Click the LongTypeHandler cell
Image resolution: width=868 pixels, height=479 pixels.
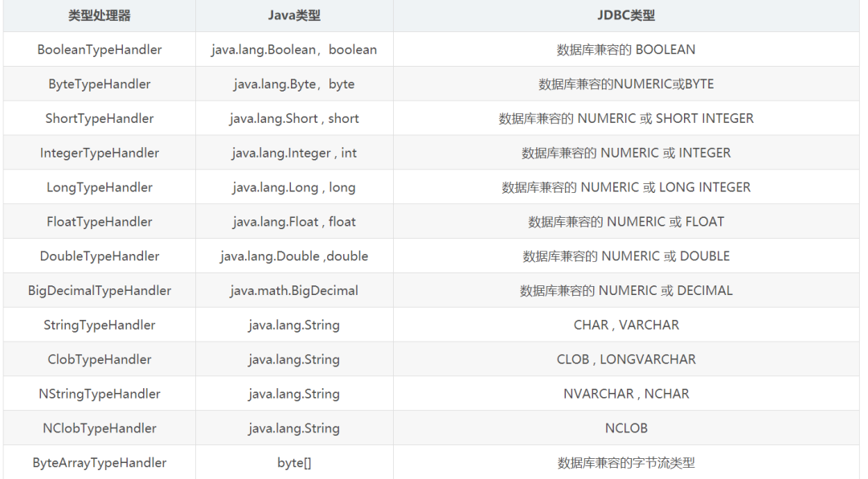[100, 187]
